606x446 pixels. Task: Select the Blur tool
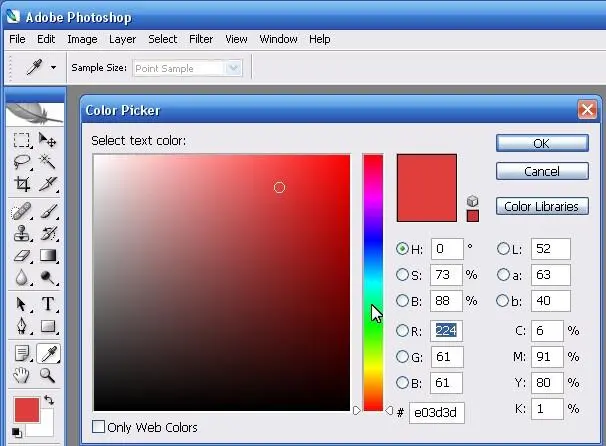click(22, 277)
